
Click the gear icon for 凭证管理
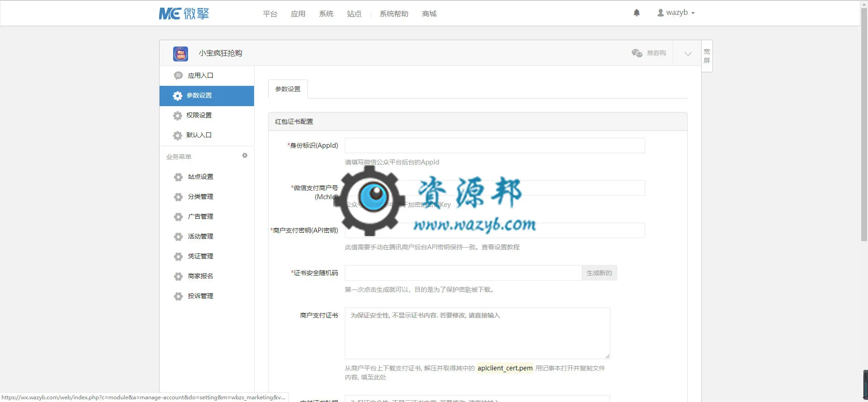coord(178,257)
